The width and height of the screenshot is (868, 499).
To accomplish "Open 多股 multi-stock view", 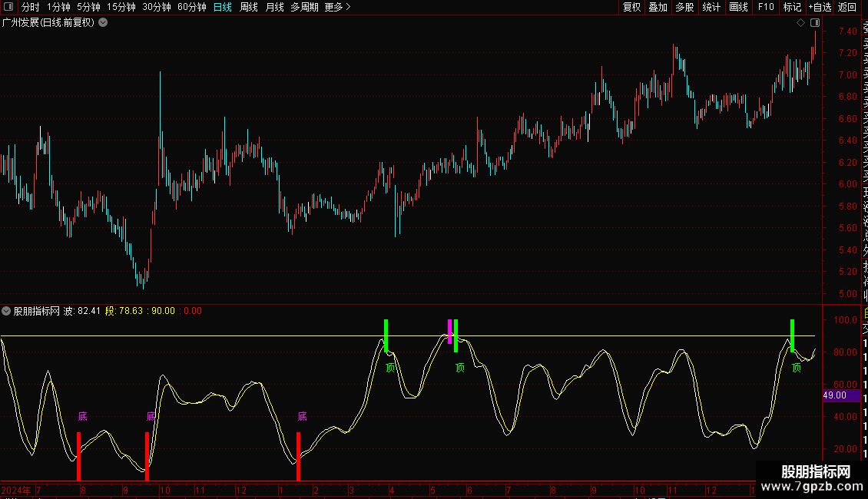I will pos(684,7).
